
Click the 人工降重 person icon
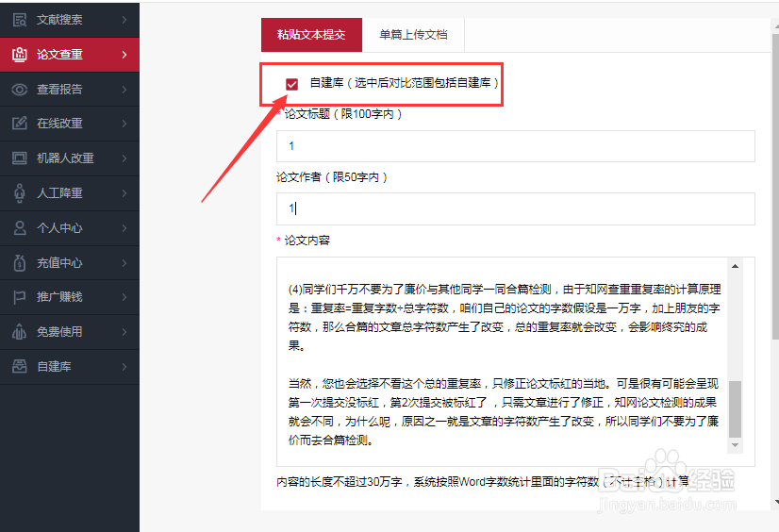coord(20,193)
